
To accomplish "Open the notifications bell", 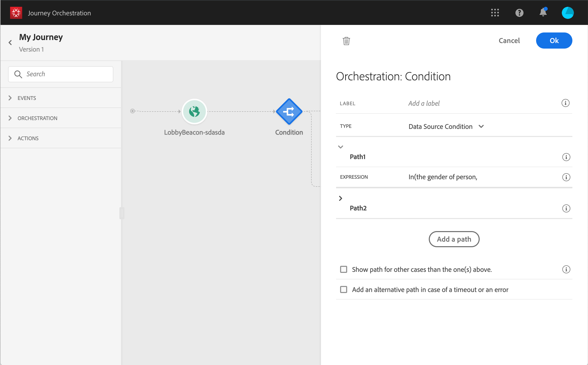I will point(543,12).
